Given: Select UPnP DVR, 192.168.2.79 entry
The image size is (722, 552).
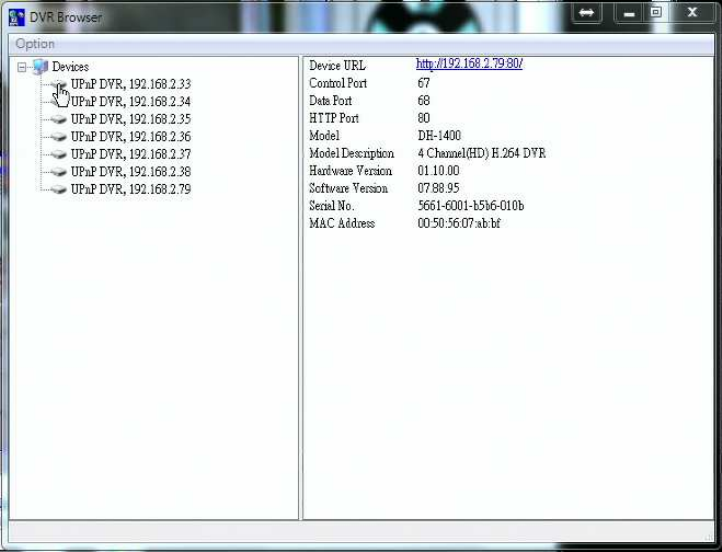Looking at the screenshot, I should [x=130, y=189].
